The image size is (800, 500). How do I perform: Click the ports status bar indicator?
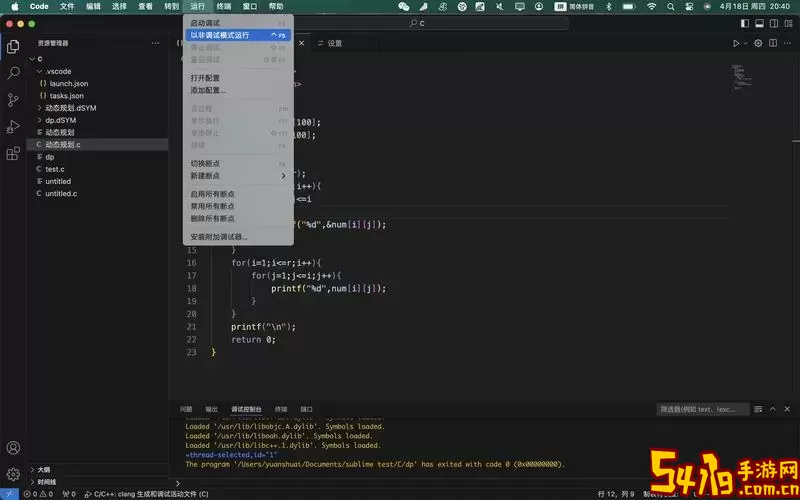pos(69,494)
